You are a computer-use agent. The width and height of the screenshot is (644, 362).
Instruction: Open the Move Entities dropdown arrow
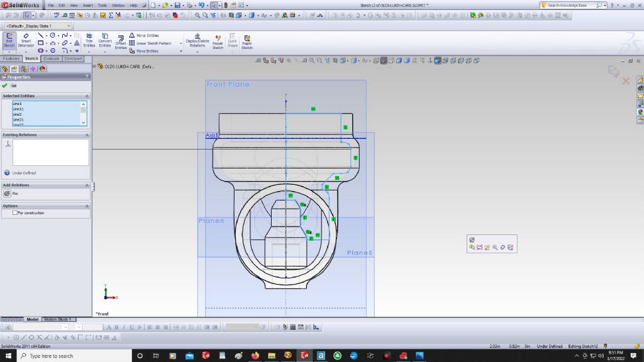coord(180,51)
